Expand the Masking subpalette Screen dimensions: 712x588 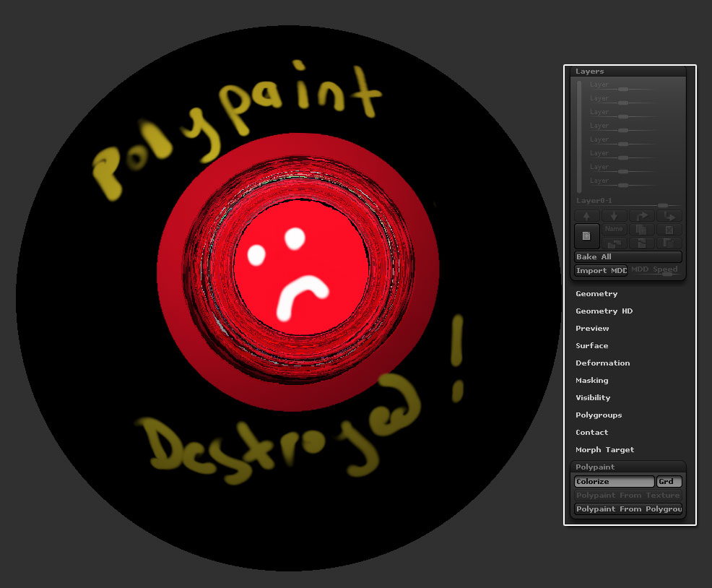[591, 380]
